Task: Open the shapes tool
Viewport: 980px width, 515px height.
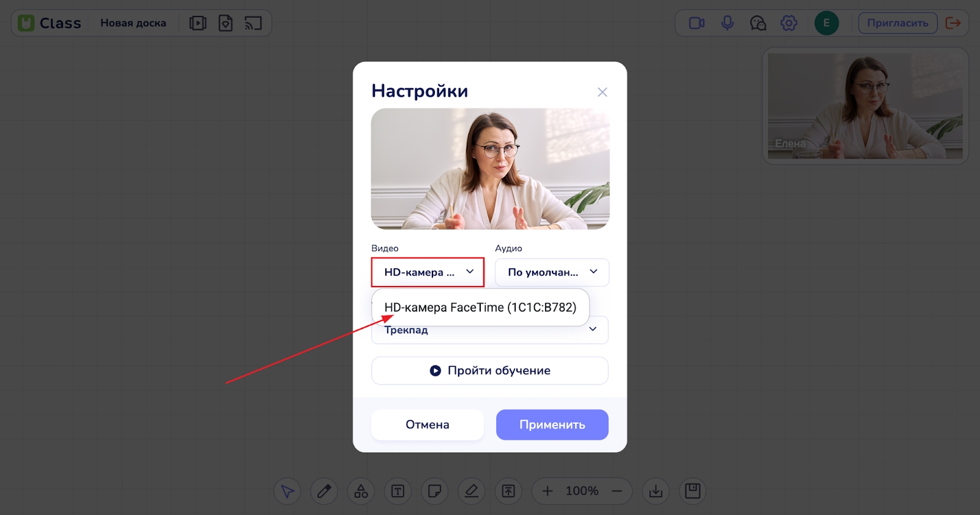Action: click(x=361, y=491)
